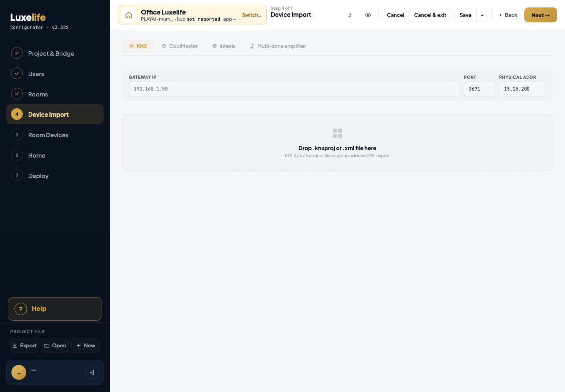Click checkmark beside Rooms step

[x=17, y=94]
